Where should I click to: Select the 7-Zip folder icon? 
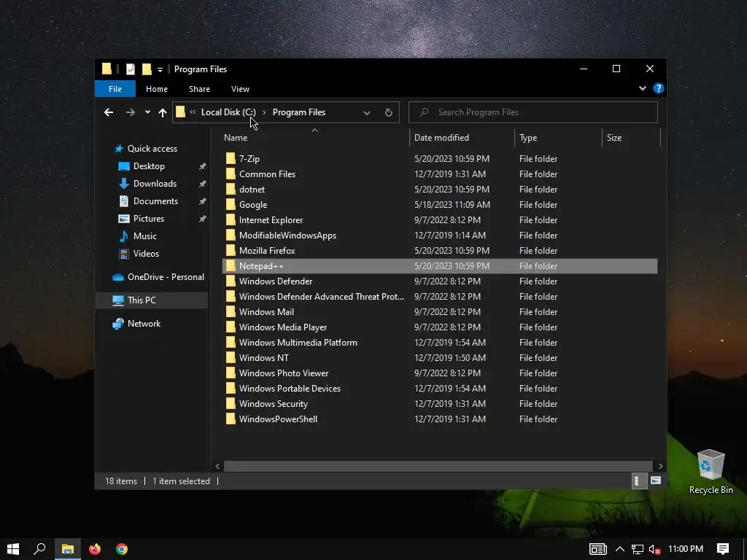[231, 158]
